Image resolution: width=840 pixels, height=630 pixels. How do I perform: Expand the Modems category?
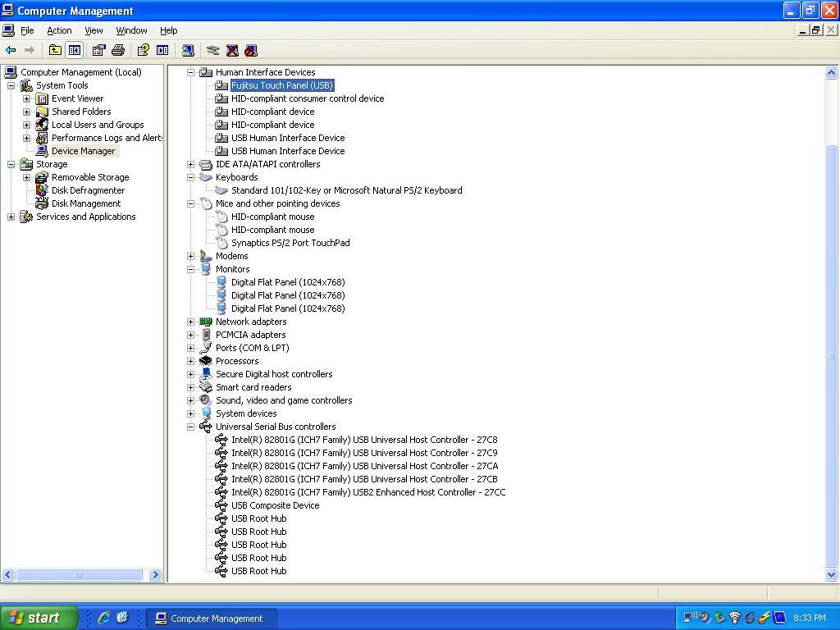[x=190, y=256]
